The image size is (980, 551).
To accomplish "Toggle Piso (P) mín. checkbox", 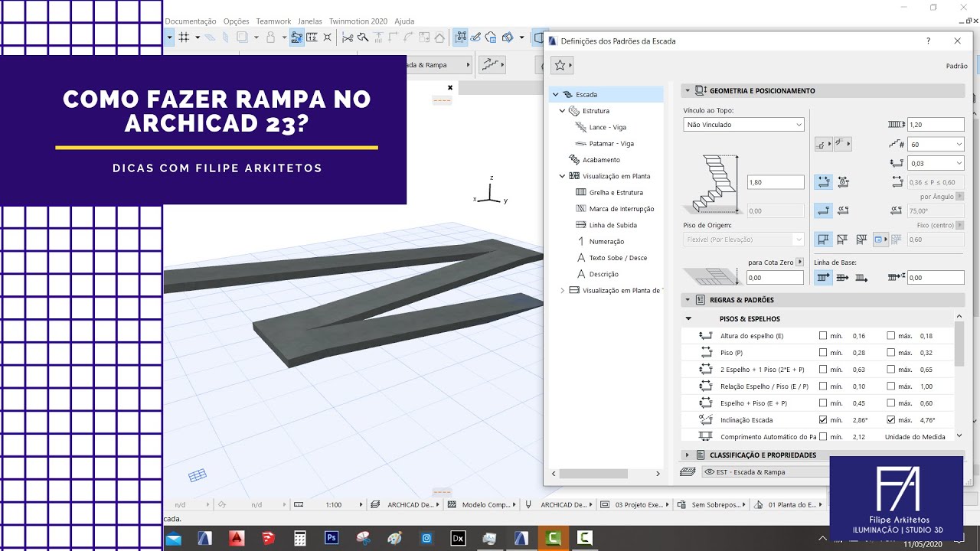I will [x=823, y=353].
